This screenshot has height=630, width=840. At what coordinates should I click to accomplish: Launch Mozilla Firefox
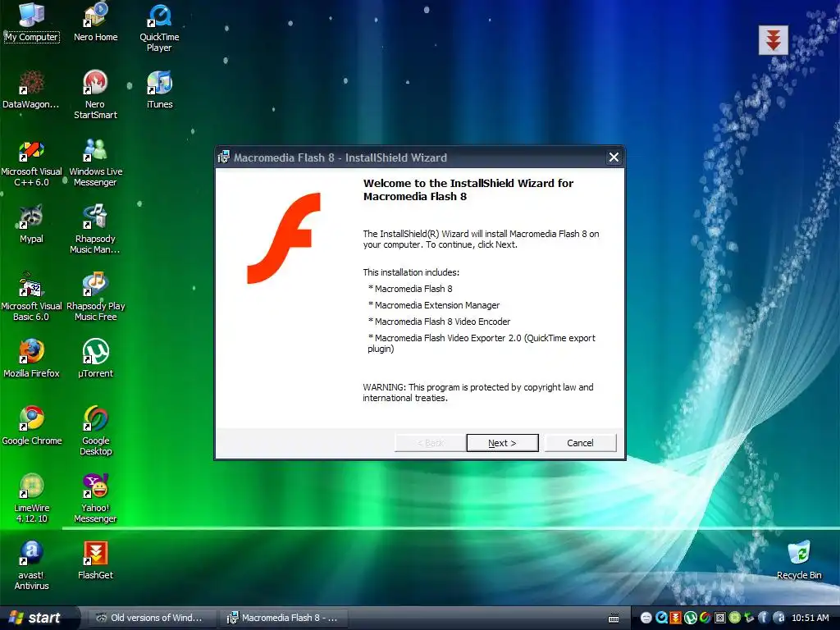(x=32, y=358)
